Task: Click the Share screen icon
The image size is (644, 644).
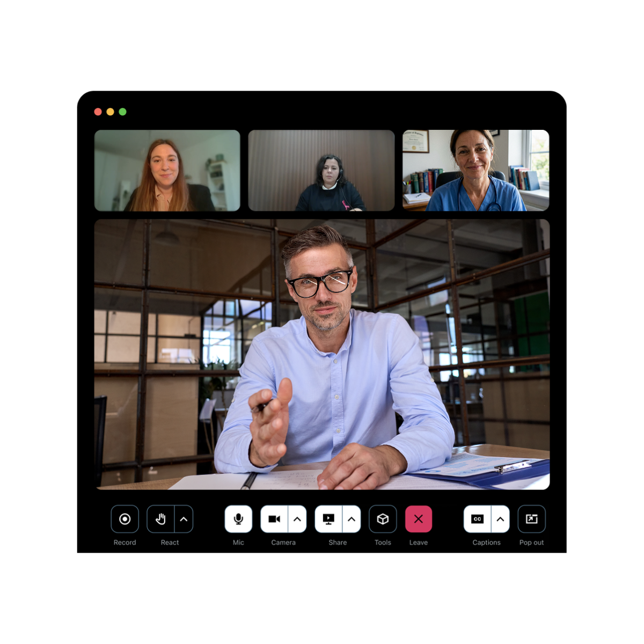Action: tap(328, 519)
